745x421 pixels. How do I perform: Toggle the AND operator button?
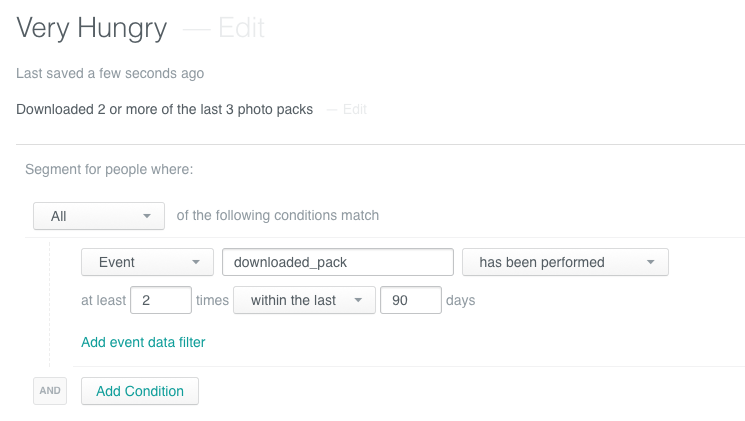[50, 391]
